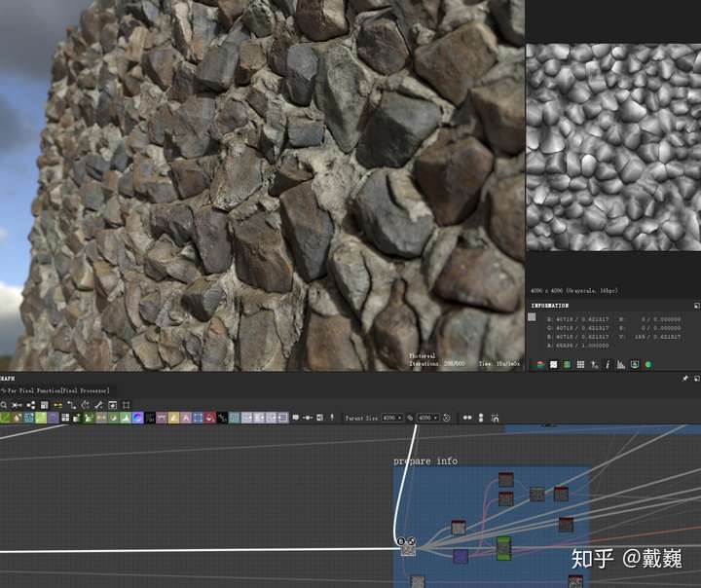701x588 pixels.
Task: Select the node with thick white connection
Action: click(x=408, y=547)
